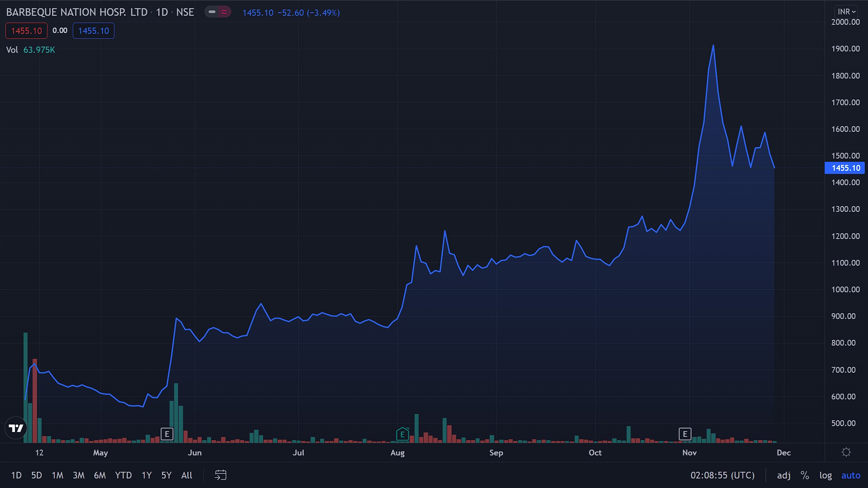Open the 1D interval selector

162,12
